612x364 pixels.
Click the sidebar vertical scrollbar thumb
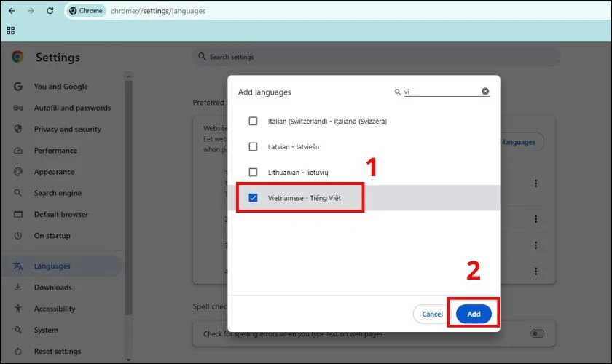[x=129, y=197]
